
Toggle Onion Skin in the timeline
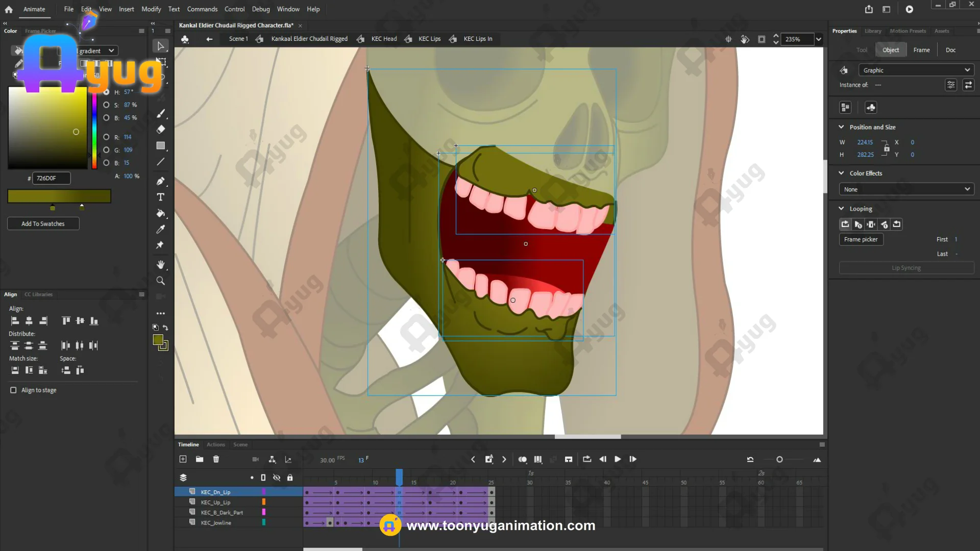[522, 459]
